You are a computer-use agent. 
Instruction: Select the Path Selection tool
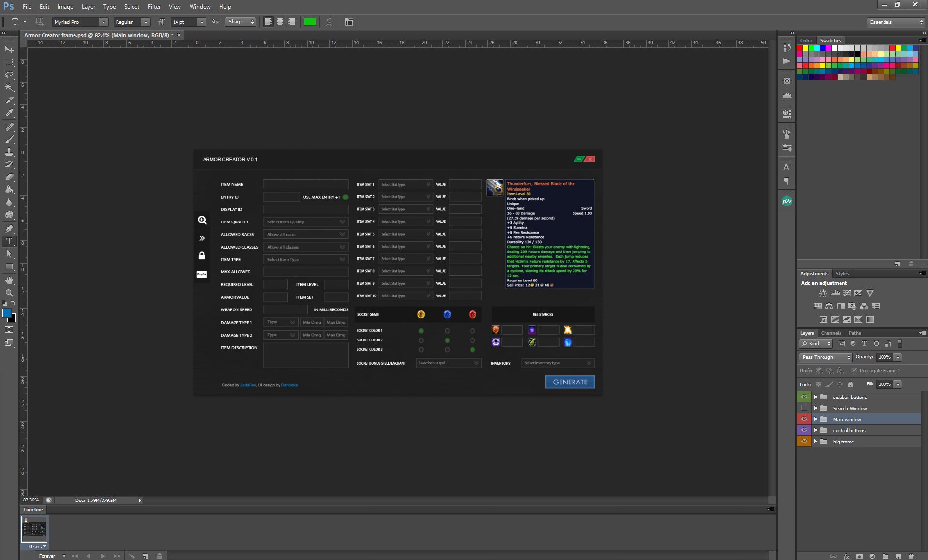(9, 254)
